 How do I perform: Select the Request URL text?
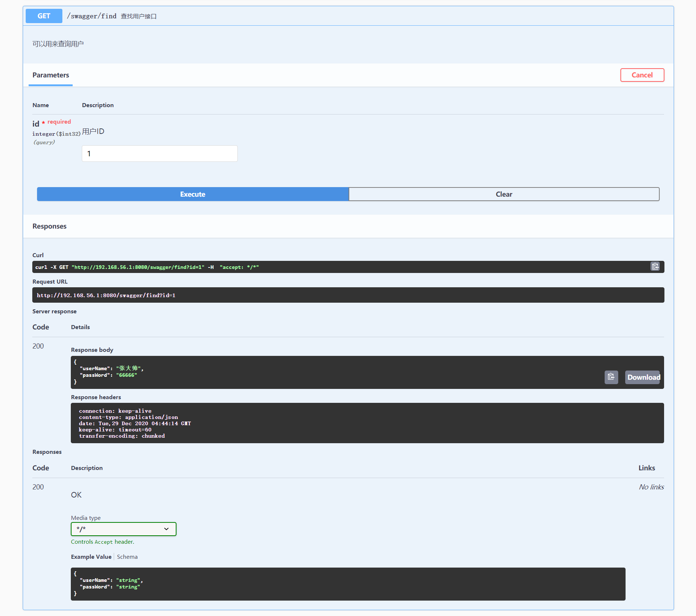pos(106,295)
